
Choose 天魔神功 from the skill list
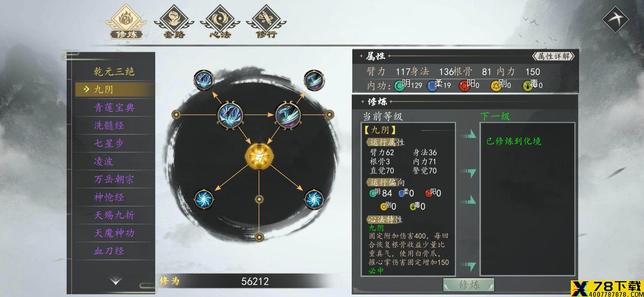click(x=114, y=233)
